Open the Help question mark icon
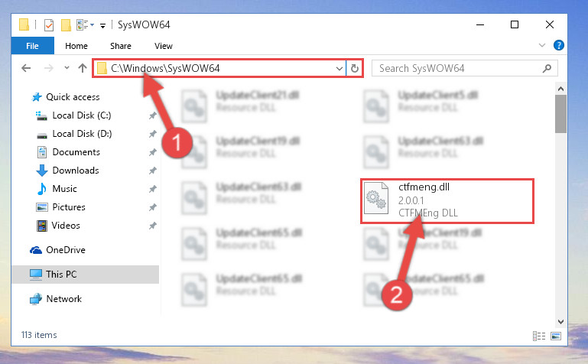The width and height of the screenshot is (588, 364). click(558, 45)
